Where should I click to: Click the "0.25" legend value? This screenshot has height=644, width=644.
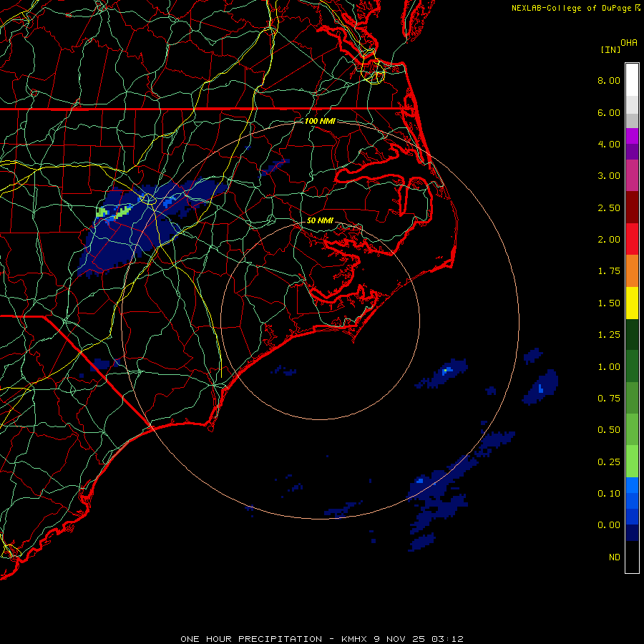[x=609, y=462]
